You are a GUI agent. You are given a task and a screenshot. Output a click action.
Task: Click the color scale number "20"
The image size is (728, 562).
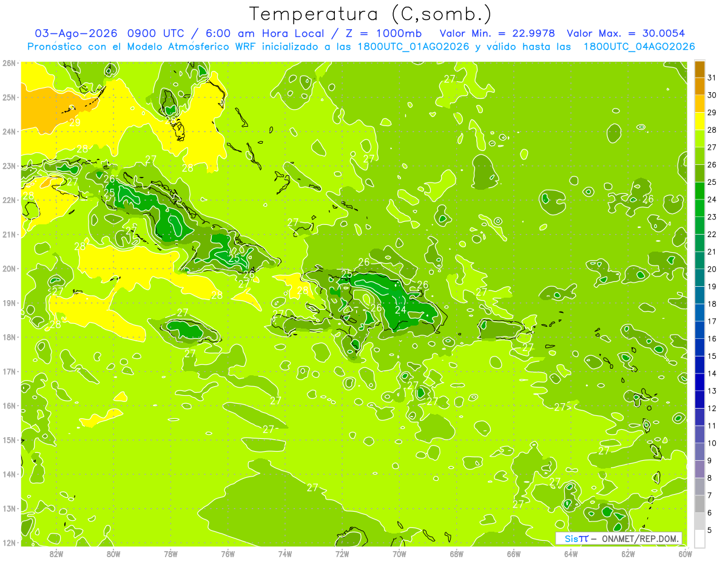point(712,269)
